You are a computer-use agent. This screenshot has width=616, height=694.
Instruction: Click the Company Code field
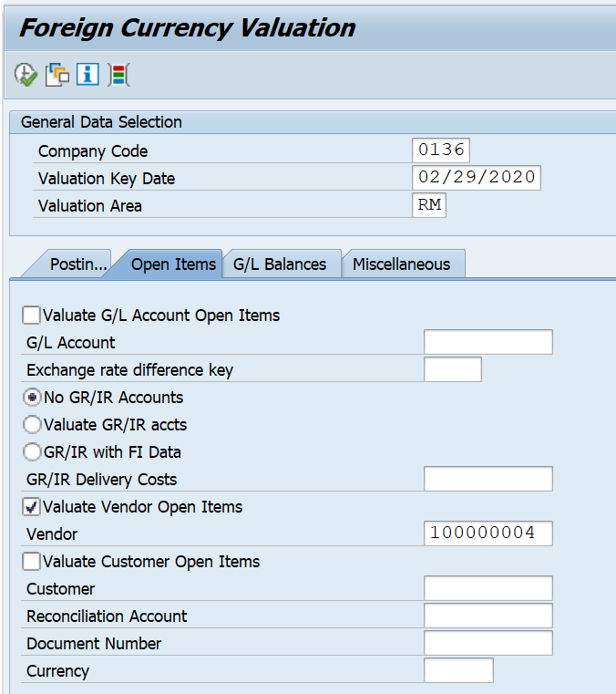point(440,150)
